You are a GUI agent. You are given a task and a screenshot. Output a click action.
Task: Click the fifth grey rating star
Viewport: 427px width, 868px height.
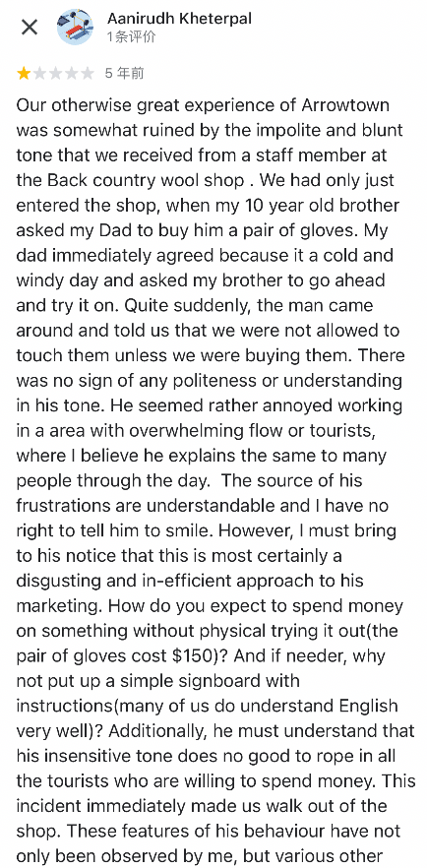pyautogui.click(x=88, y=73)
